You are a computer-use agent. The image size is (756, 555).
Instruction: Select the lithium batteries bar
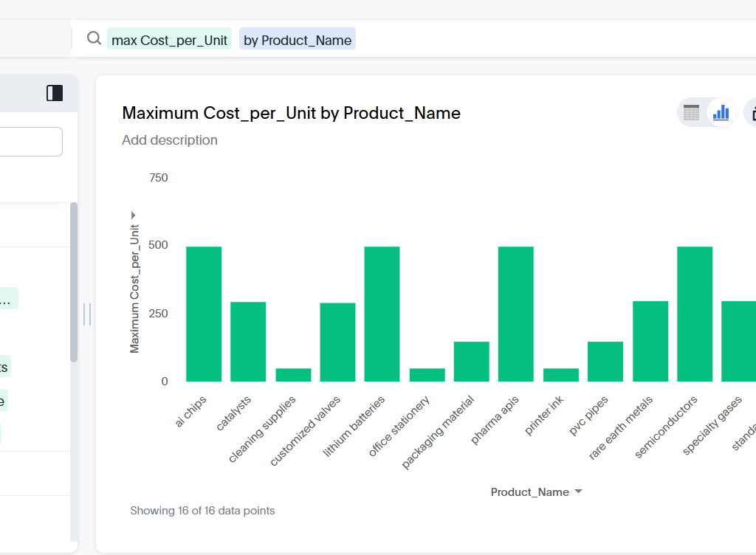pos(382,314)
